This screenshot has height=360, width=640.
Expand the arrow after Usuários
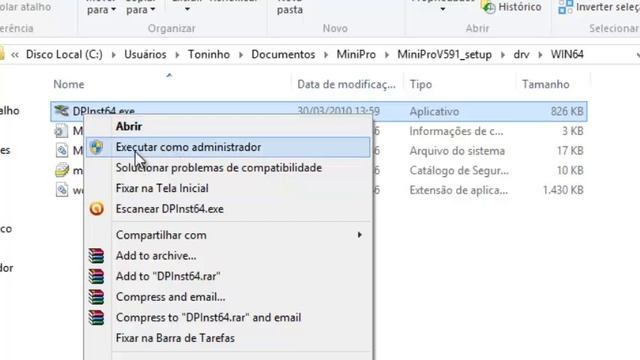(x=177, y=55)
